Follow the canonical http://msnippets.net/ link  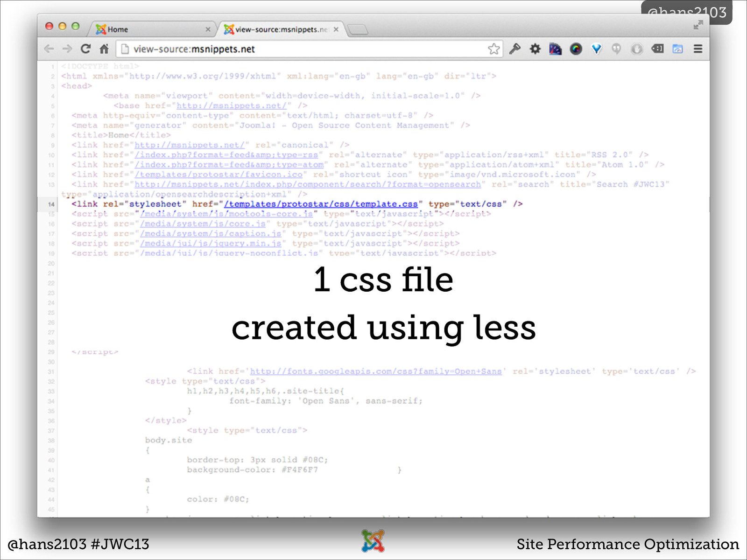tap(190, 145)
